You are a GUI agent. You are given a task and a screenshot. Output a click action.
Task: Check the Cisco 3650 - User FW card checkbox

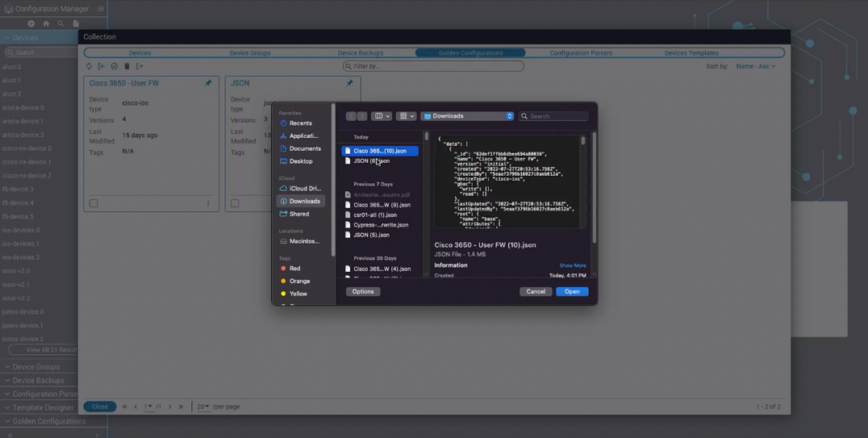pyautogui.click(x=94, y=203)
